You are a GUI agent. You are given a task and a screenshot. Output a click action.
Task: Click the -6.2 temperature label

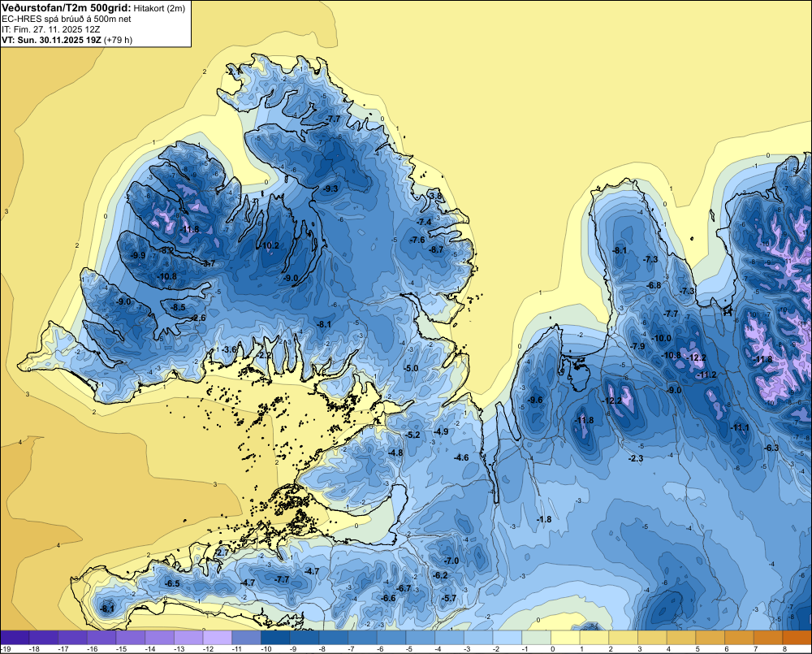[440, 575]
